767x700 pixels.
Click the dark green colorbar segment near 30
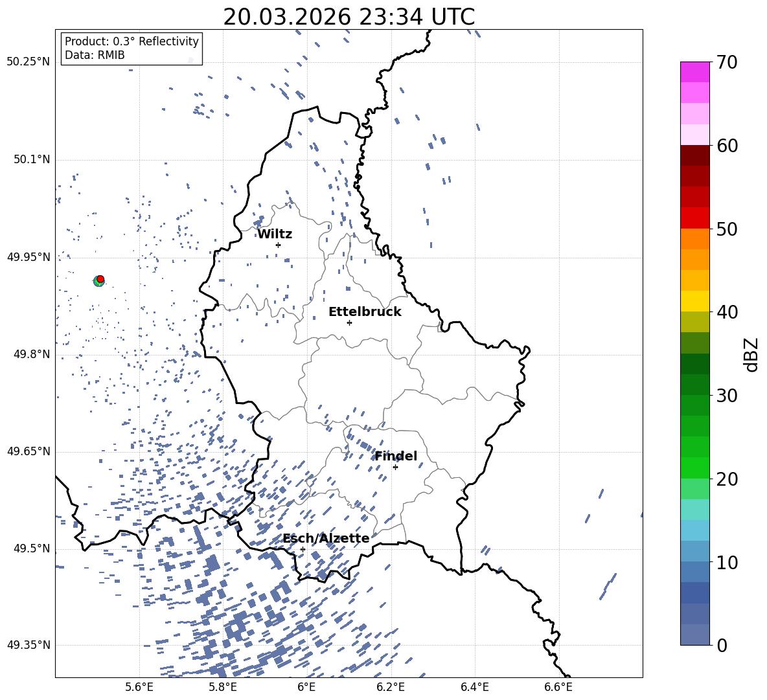coord(694,385)
